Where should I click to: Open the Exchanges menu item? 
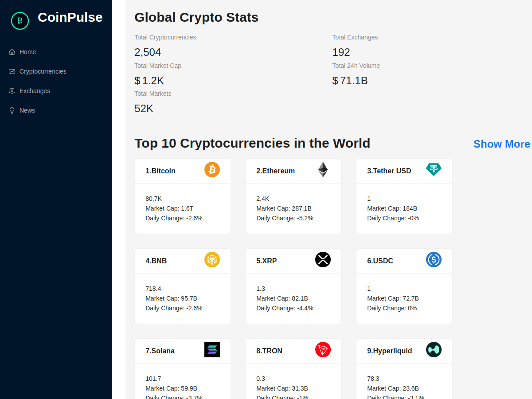click(56, 91)
